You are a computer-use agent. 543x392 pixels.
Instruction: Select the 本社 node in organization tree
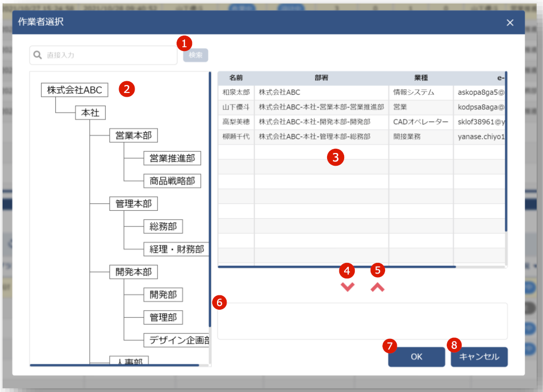(x=90, y=113)
